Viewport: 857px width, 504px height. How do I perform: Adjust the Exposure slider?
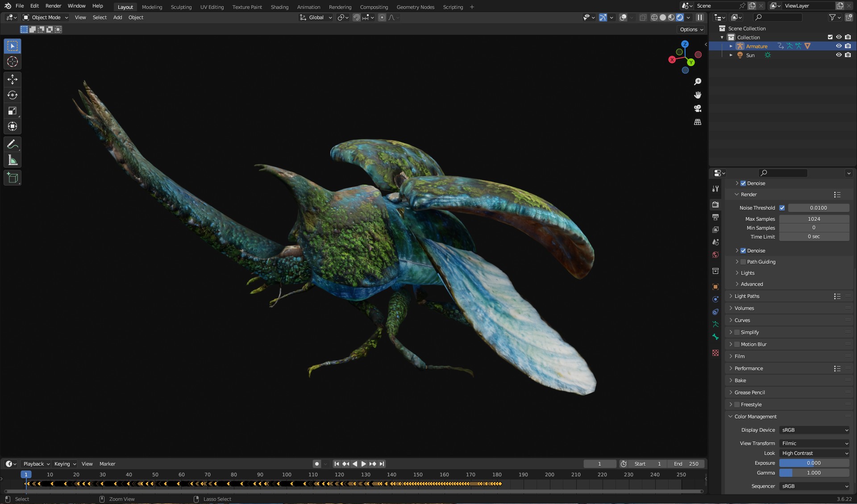[814, 463]
